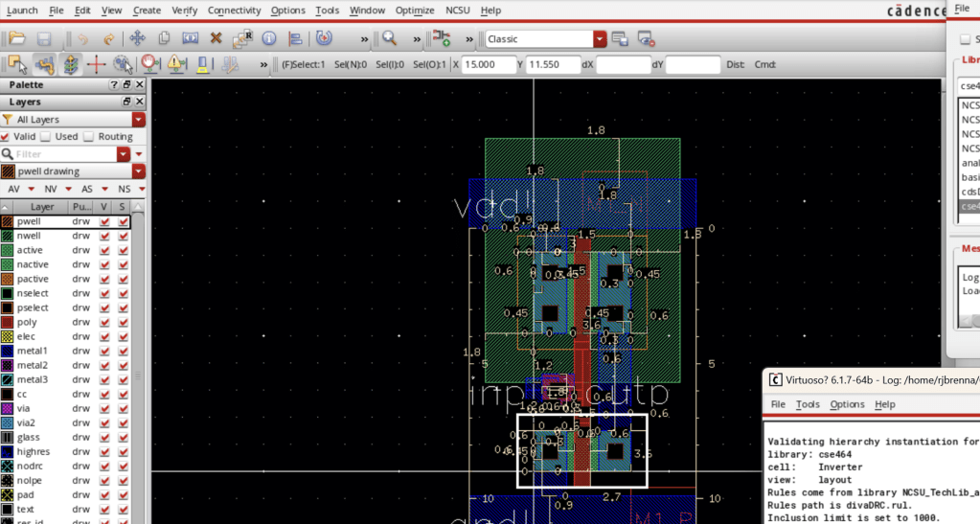Click the X coordinate input field
The height and width of the screenshot is (524, 980).
(489, 64)
